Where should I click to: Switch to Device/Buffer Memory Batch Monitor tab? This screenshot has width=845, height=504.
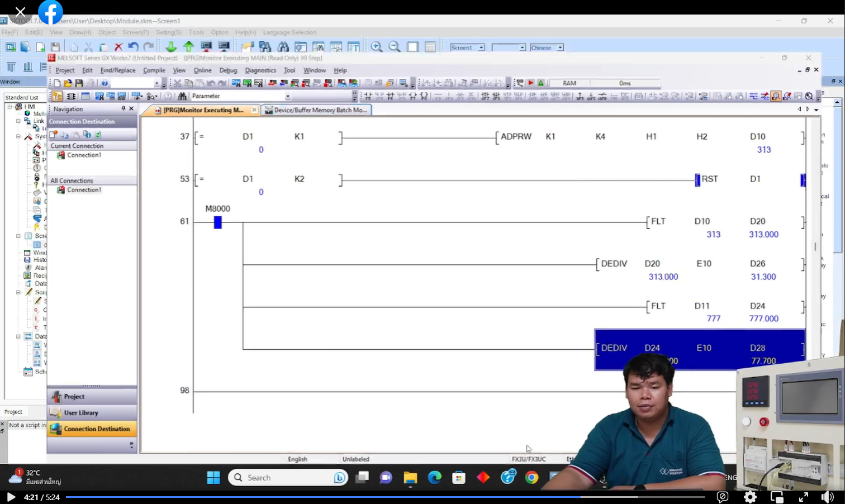click(316, 110)
